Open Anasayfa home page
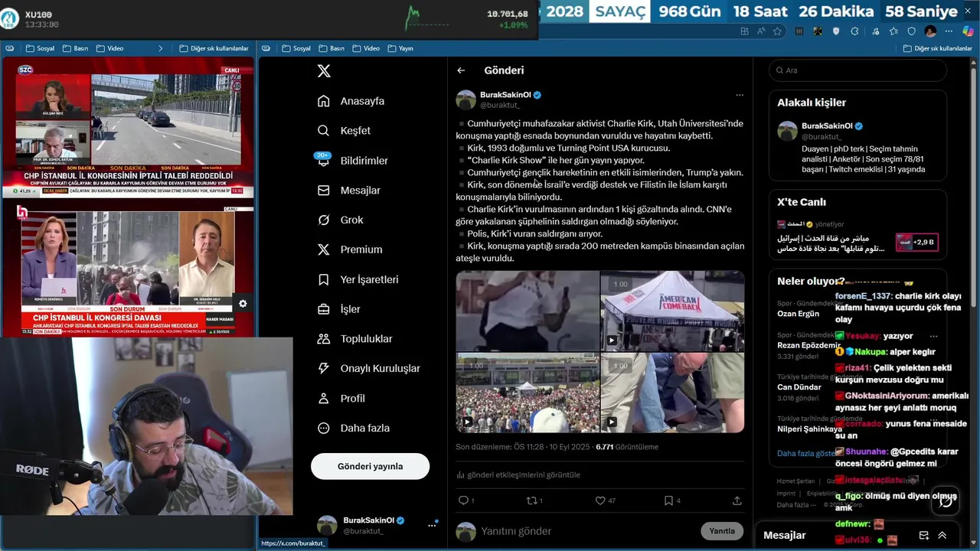980x551 pixels. [351, 101]
